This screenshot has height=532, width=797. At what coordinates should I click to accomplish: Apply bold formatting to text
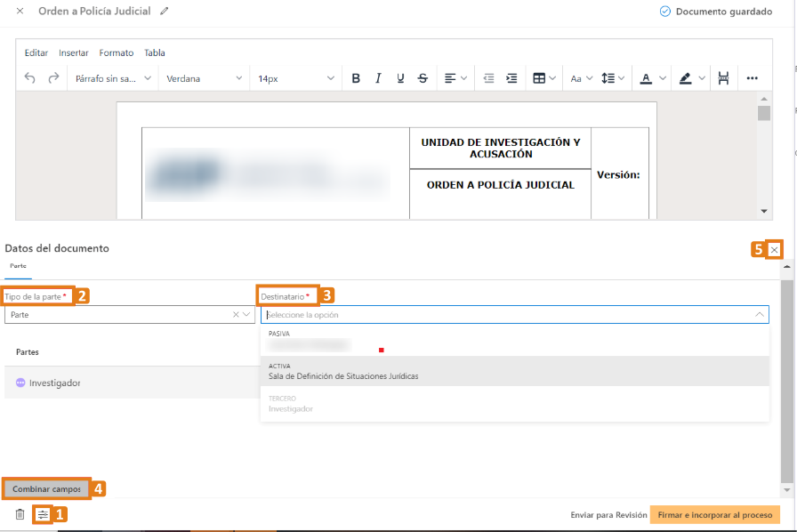point(356,77)
